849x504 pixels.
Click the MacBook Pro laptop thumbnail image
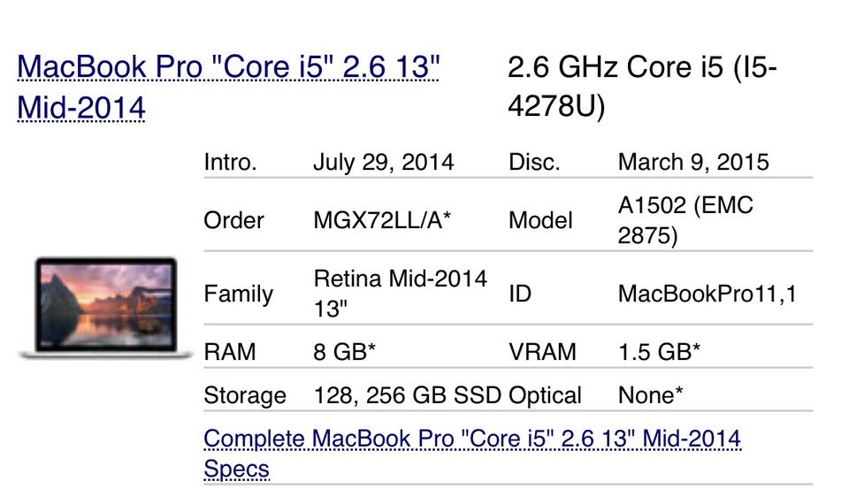105,307
